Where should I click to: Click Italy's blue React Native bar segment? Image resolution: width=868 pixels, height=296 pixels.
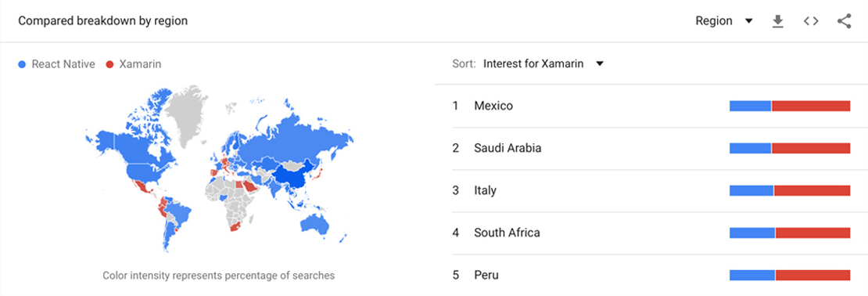pos(751,191)
